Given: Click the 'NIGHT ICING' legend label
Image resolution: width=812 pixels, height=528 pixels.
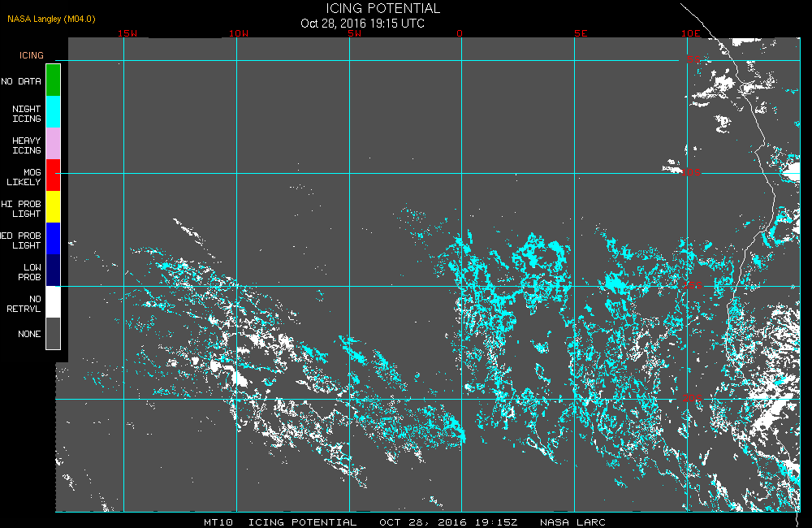Looking at the screenshot, I should coord(27,114).
